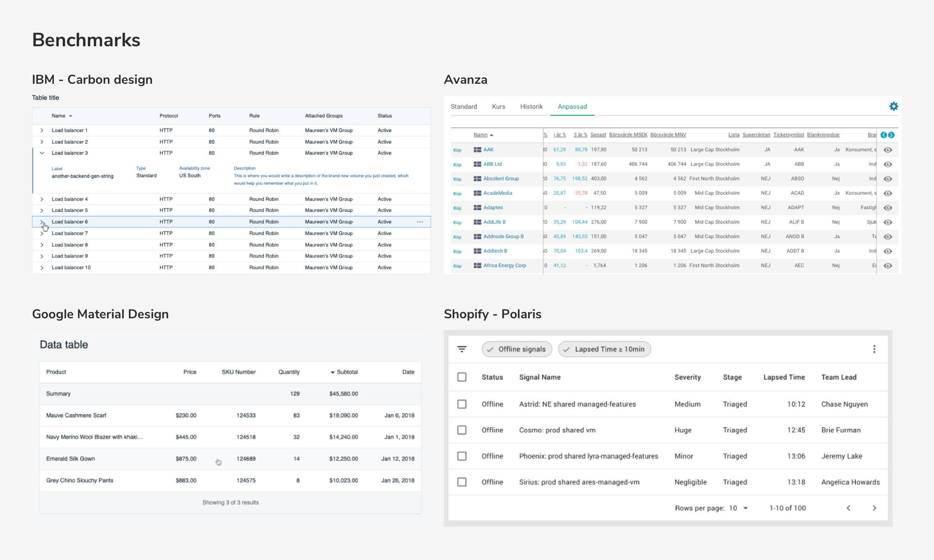Click the right blue column-scroll arrow in Avanza
Screen dimensions: 934x560
click(x=891, y=135)
